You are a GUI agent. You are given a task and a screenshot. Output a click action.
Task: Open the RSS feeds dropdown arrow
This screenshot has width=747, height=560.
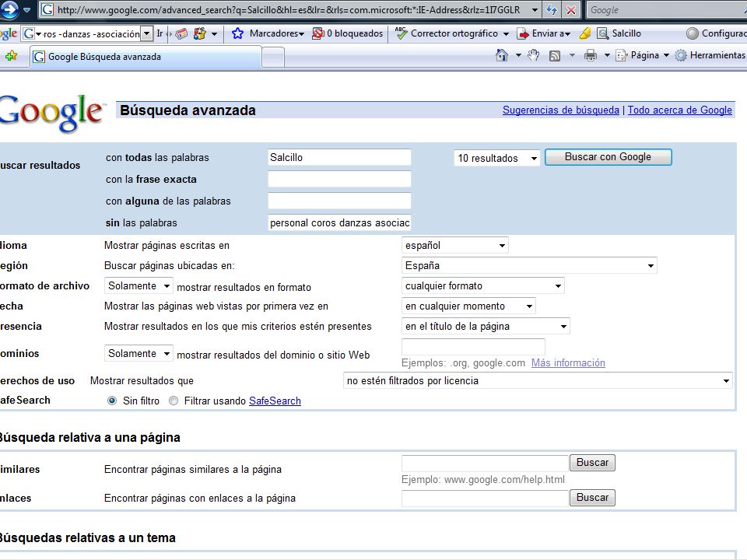pos(572,56)
